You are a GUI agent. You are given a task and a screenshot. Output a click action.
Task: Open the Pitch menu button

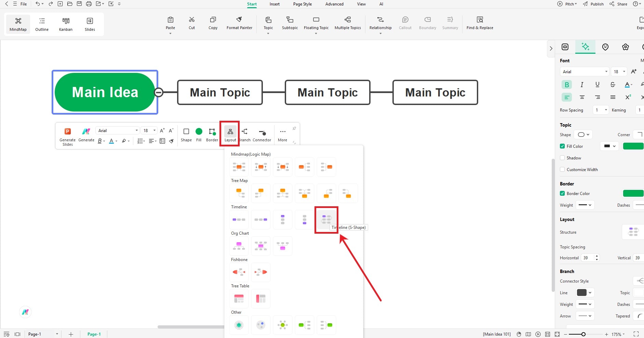tap(567, 4)
